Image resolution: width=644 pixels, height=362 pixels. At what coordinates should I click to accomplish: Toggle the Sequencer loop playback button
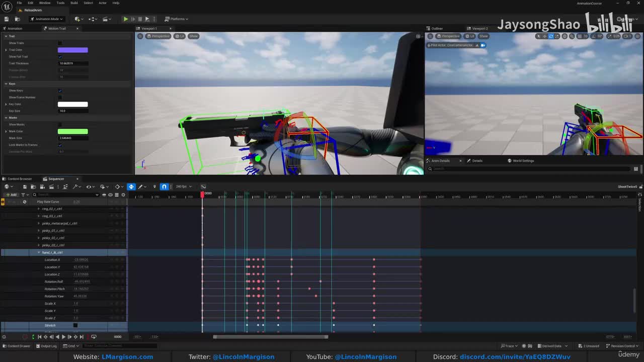coord(94,337)
